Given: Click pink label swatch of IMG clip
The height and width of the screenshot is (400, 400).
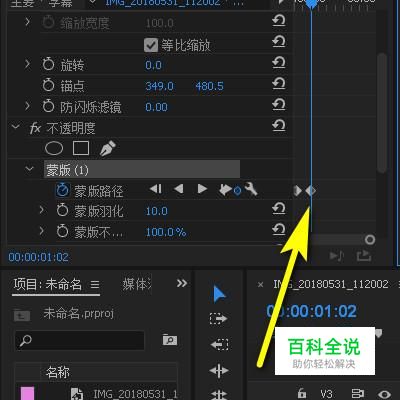Looking at the screenshot, I should (x=27, y=393).
